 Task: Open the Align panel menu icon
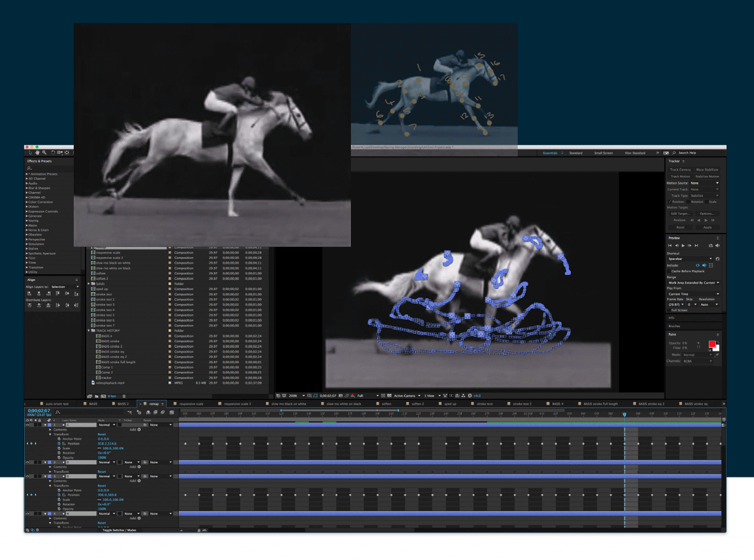pyautogui.click(x=76, y=280)
